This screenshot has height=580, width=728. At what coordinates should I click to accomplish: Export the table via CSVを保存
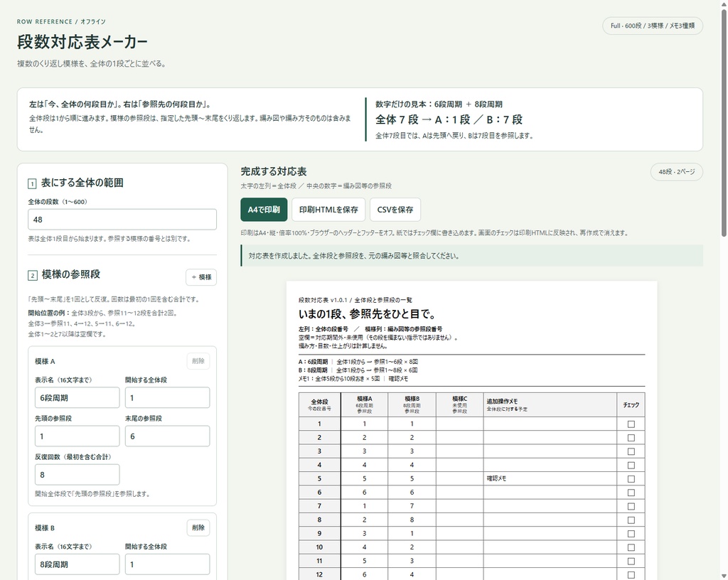(395, 210)
